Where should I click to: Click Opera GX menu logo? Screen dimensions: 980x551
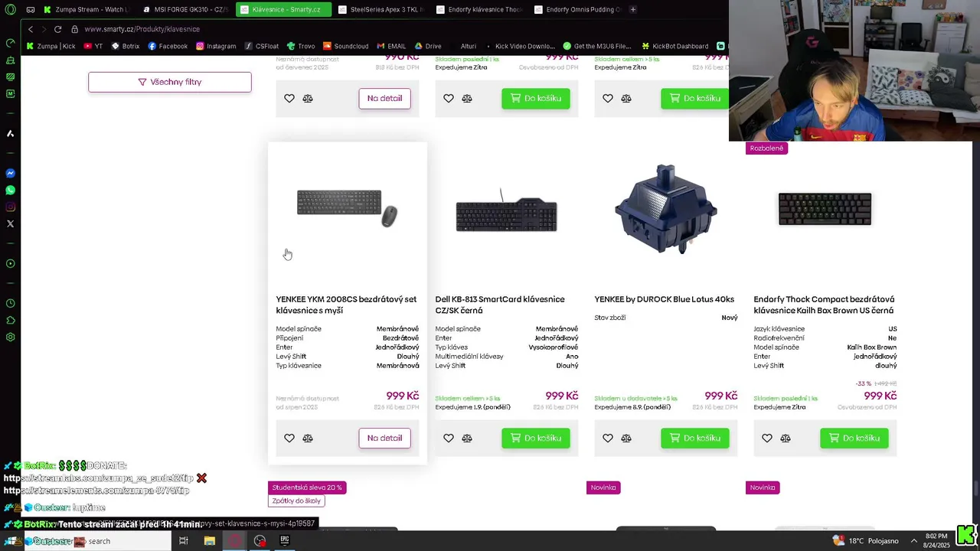point(10,9)
